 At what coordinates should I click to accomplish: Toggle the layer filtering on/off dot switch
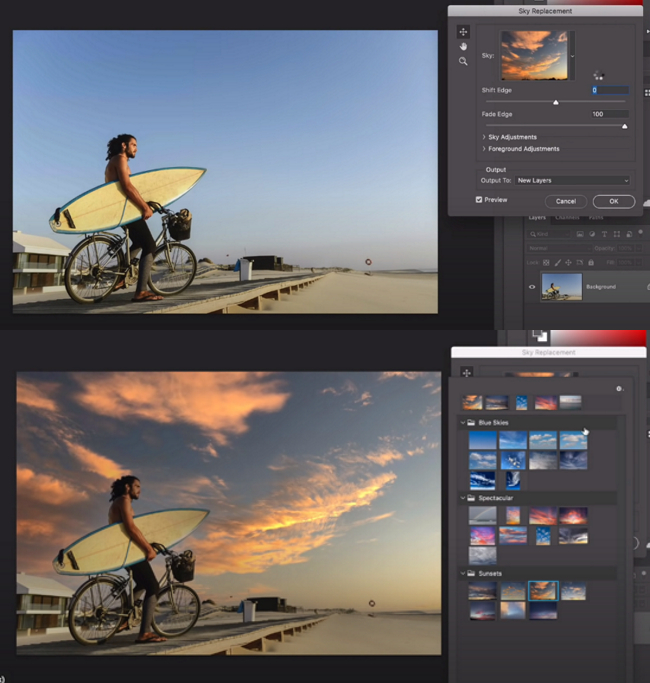tap(640, 233)
